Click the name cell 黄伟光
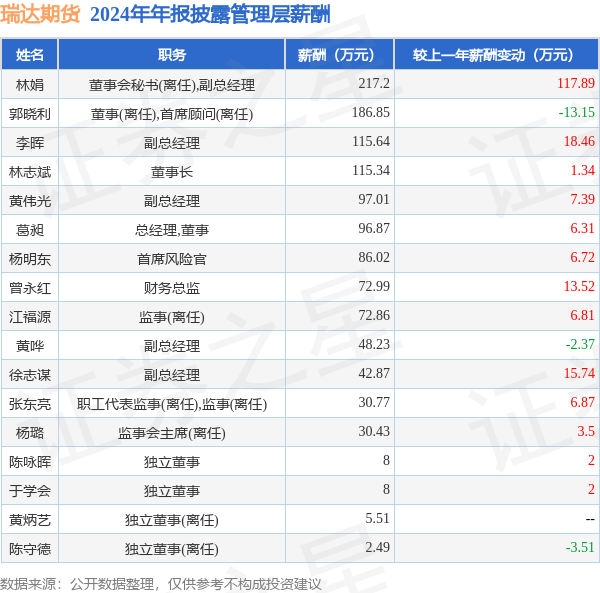This screenshot has height=593, width=600. point(30,201)
